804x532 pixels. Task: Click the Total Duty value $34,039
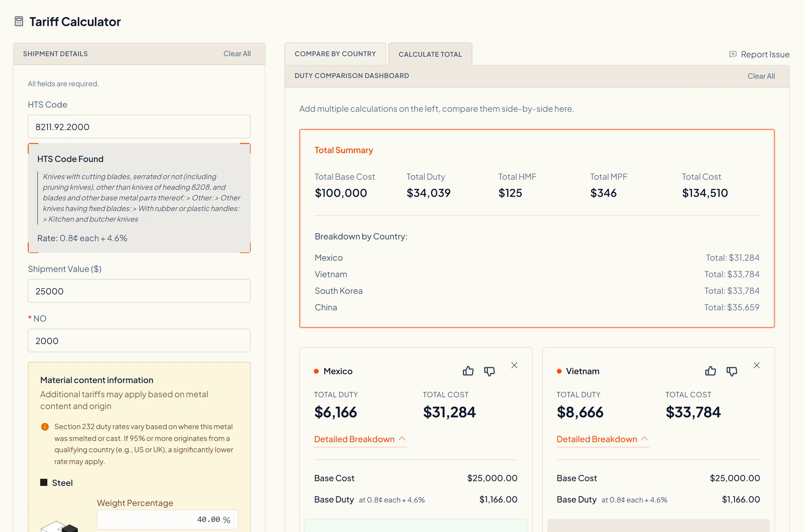pos(428,193)
